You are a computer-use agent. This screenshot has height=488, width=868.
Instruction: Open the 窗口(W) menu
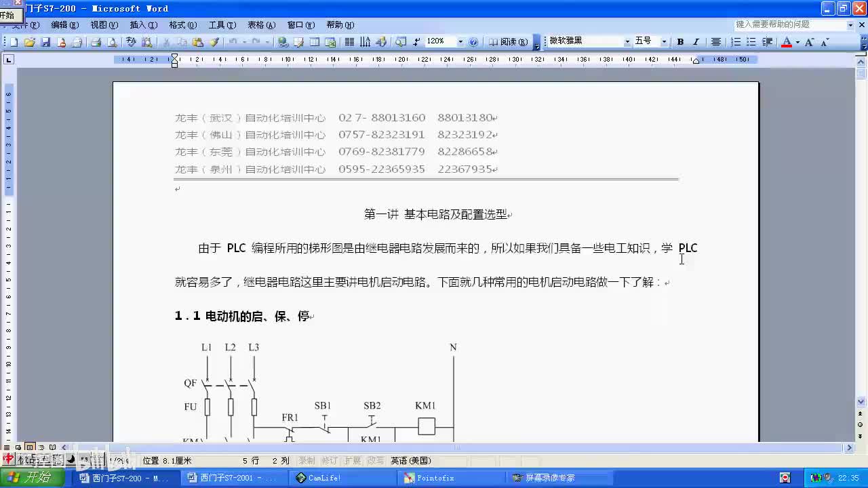[300, 25]
